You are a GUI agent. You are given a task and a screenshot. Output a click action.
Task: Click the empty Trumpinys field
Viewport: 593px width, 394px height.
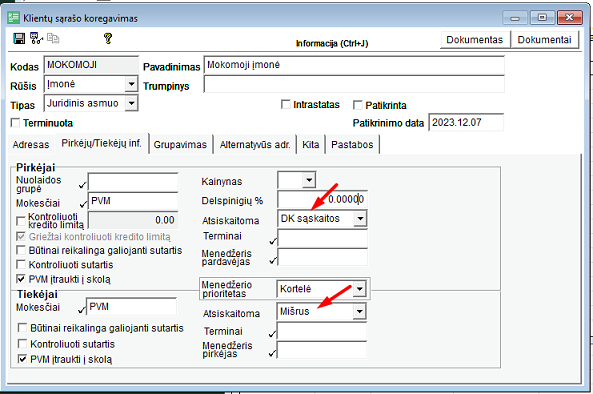pyautogui.click(x=354, y=84)
